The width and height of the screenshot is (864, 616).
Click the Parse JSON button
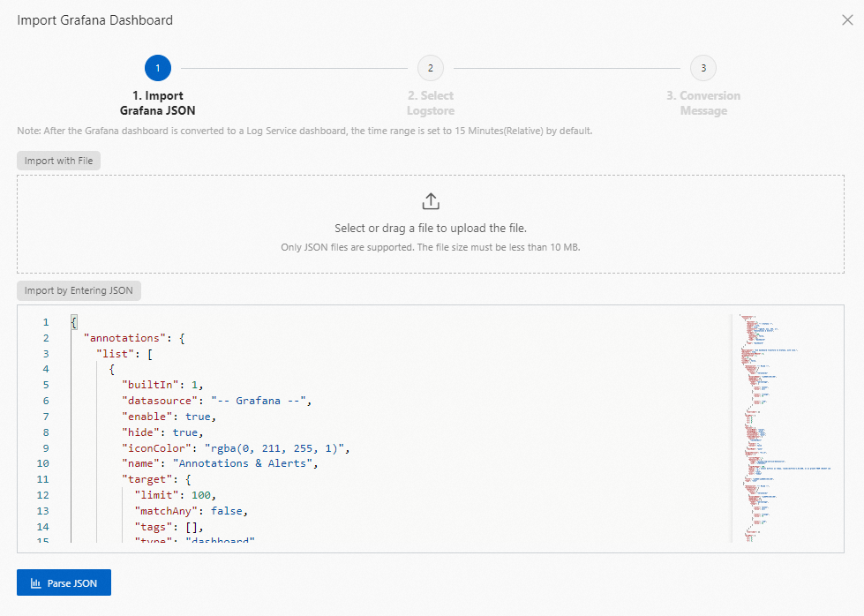tap(64, 582)
